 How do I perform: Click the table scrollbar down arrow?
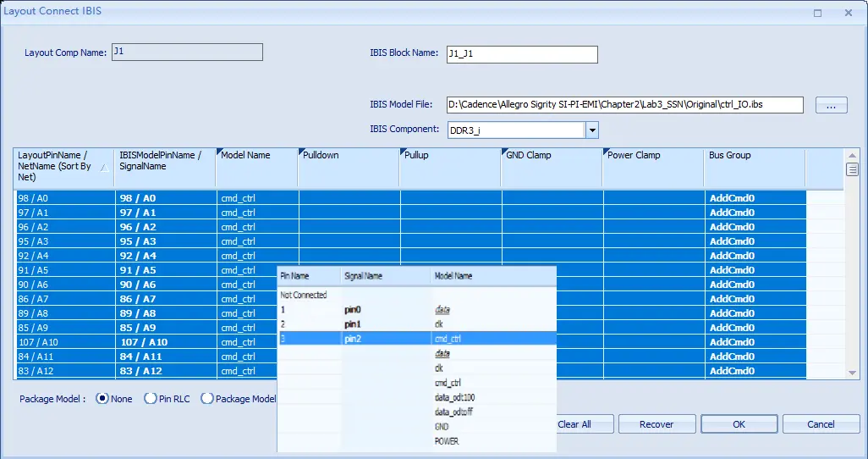pos(852,373)
